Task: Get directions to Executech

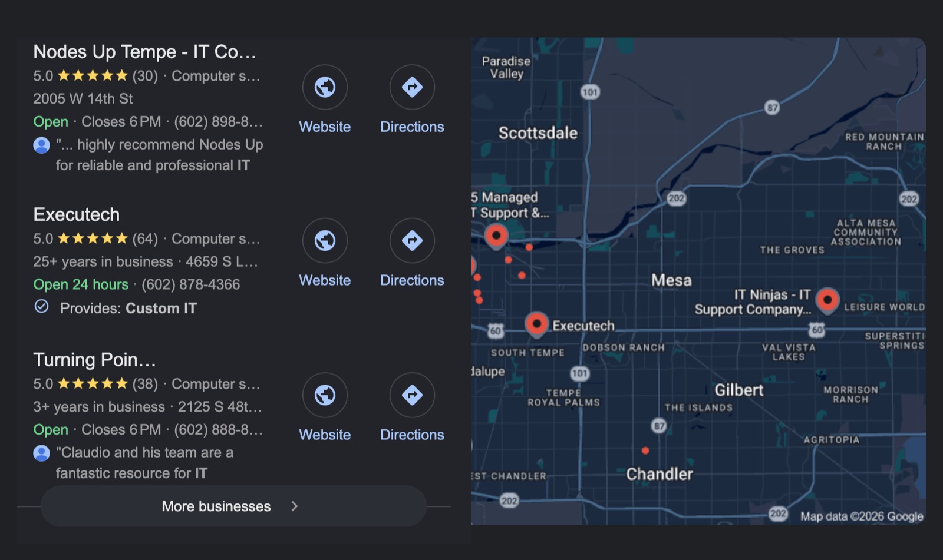Action: (412, 241)
